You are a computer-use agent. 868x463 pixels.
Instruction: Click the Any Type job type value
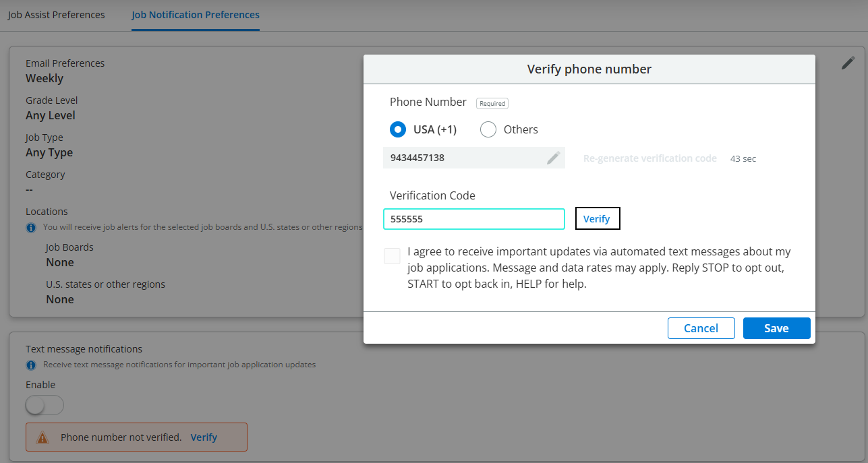point(49,152)
